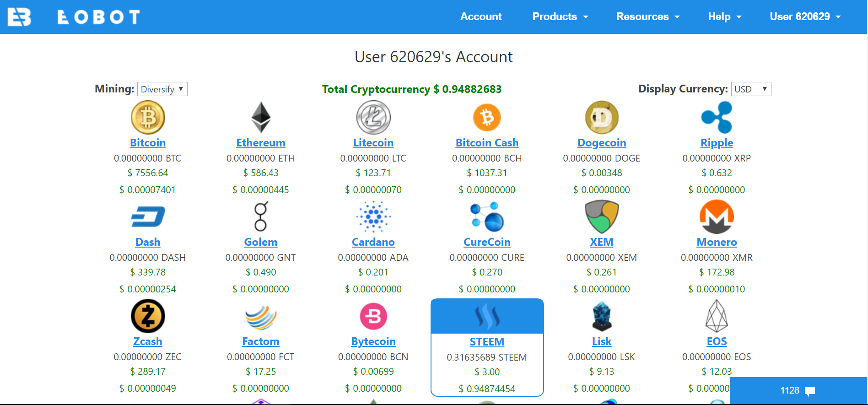Click the Total Cryptocurrency $ 0.94882683 text
This screenshot has width=868, height=405.
[x=412, y=89]
